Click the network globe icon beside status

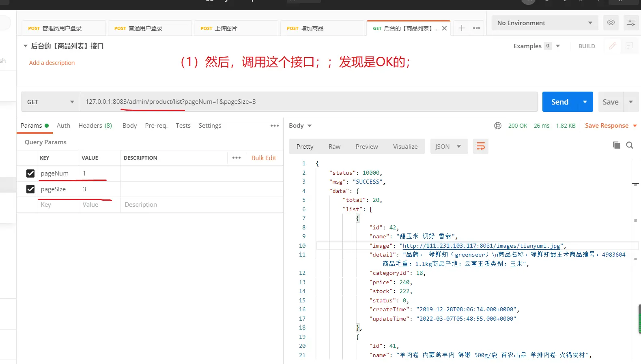(498, 126)
